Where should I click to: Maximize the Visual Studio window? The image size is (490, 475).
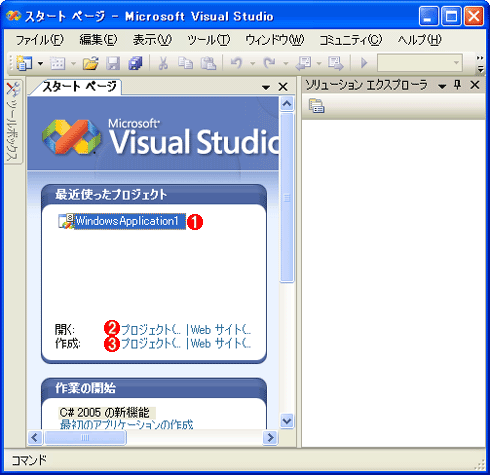coord(451,16)
